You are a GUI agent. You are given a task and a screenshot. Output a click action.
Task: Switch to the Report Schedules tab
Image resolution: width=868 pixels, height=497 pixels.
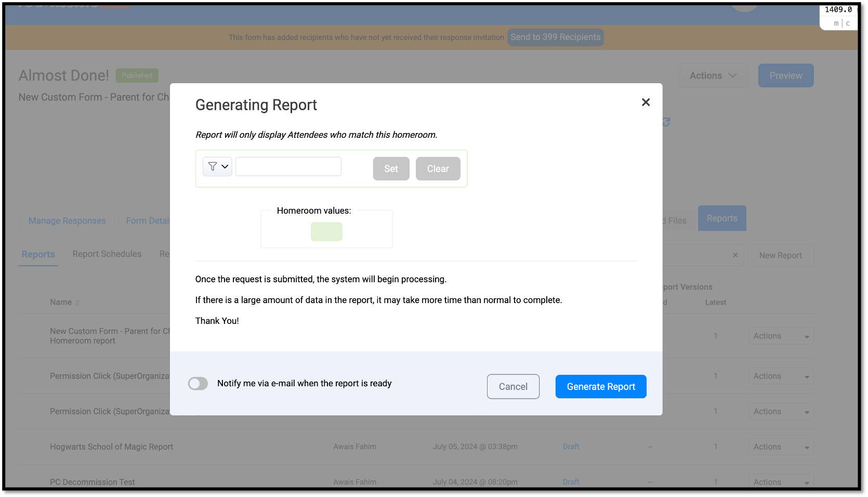(107, 254)
